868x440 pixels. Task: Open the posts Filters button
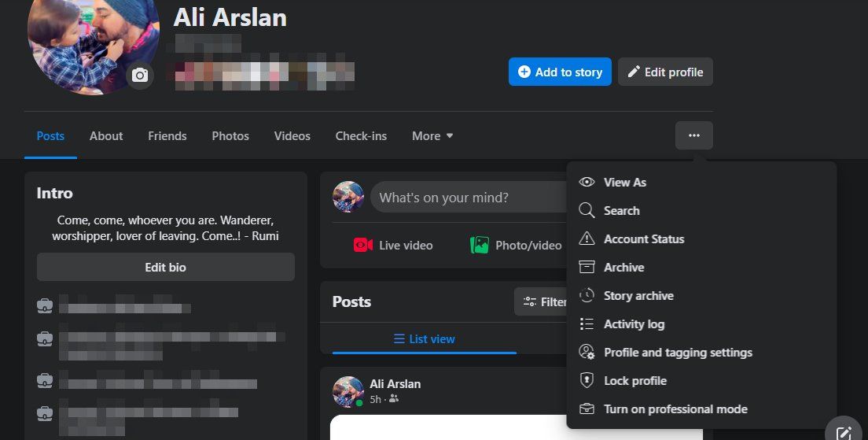click(x=541, y=301)
